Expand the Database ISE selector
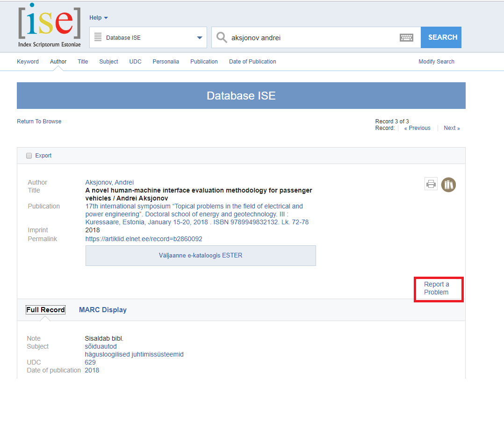 pyautogui.click(x=148, y=37)
